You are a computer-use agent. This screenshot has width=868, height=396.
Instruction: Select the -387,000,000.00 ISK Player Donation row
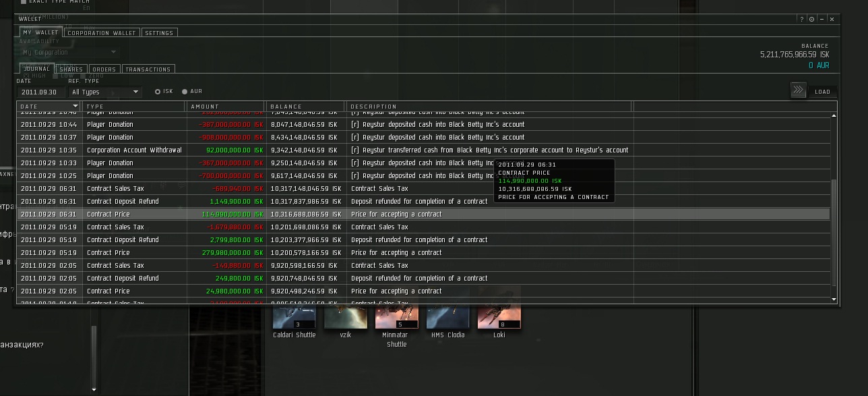tap(423, 124)
